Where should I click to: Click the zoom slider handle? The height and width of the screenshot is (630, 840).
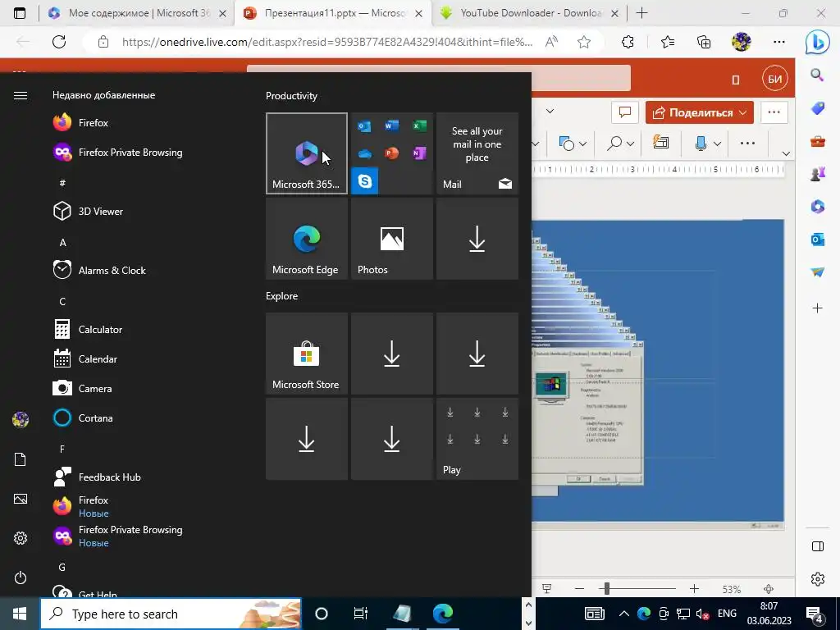click(x=607, y=589)
